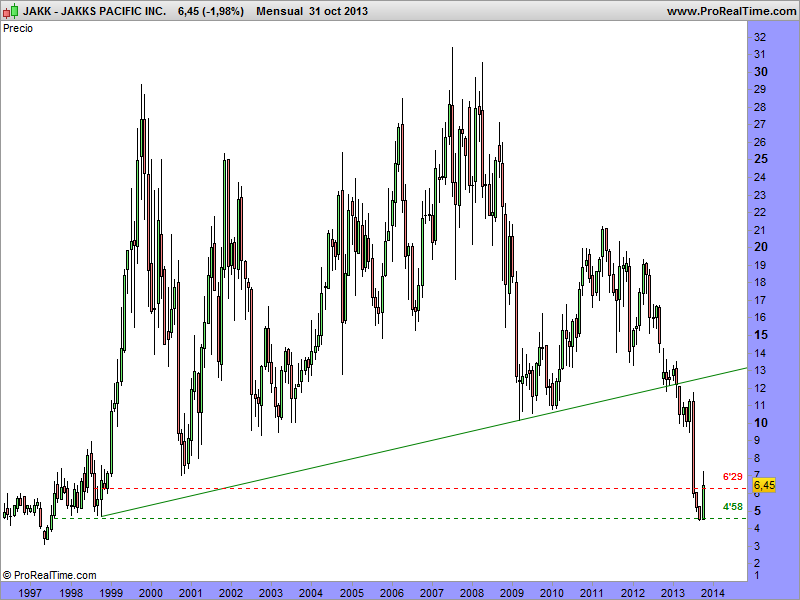Click 1997 on the time axis
This screenshot has width=800, height=600.
[30, 593]
